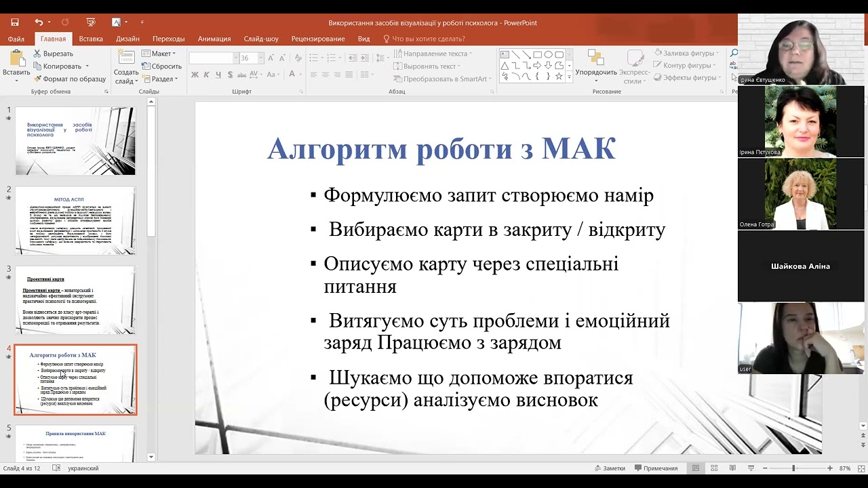Activate Формат по образцу format painter
The width and height of the screenshot is (868, 488).
point(68,79)
